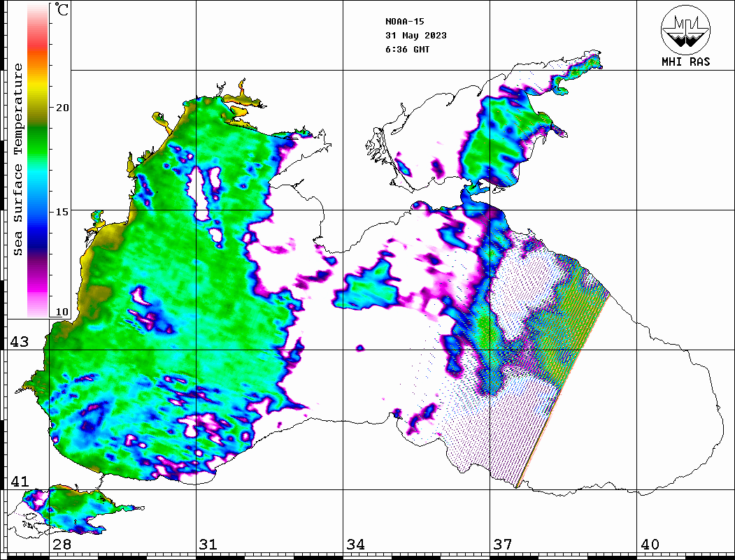735x560 pixels.
Task: Click the °C unit label
Action: 62,9
